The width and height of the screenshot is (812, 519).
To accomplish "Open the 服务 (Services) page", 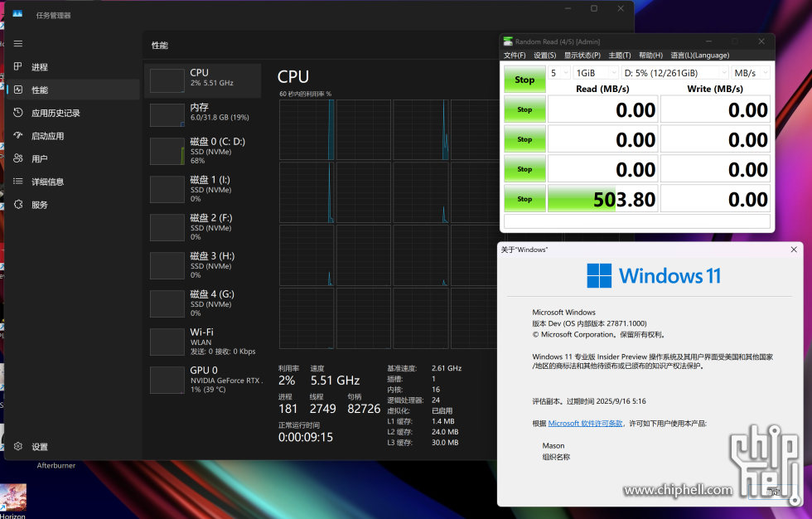I will tap(73, 205).
